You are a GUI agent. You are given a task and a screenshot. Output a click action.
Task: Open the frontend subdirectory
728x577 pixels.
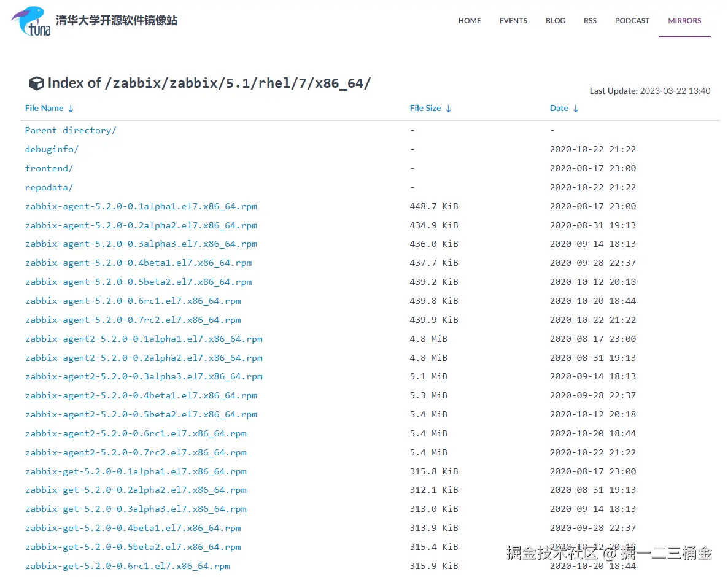(x=49, y=168)
